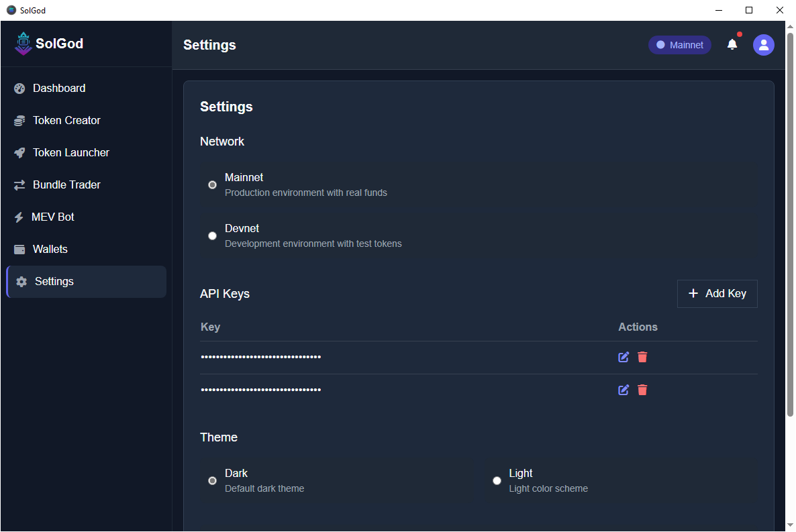Open the notifications bell icon
The height and width of the screenshot is (532, 796).
[732, 44]
